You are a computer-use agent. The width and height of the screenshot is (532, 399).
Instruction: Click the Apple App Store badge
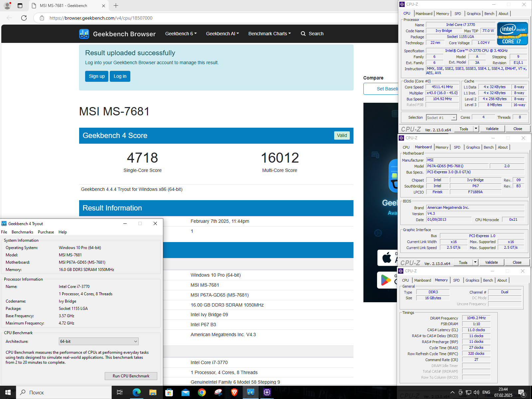(387, 258)
